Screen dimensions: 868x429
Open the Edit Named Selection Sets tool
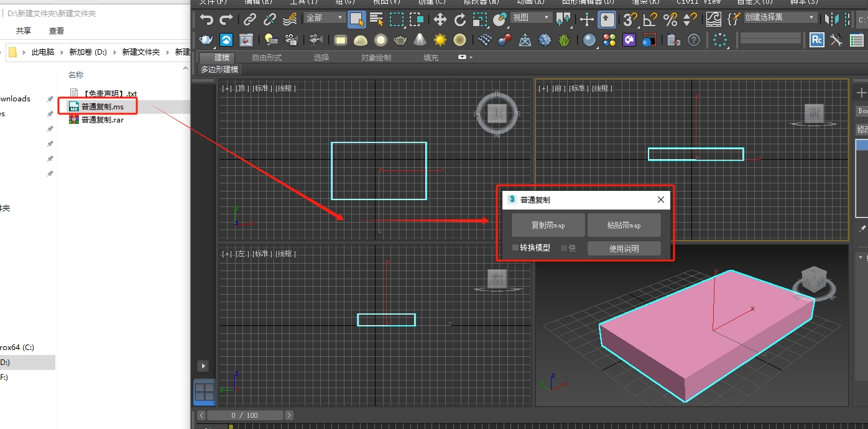point(734,20)
